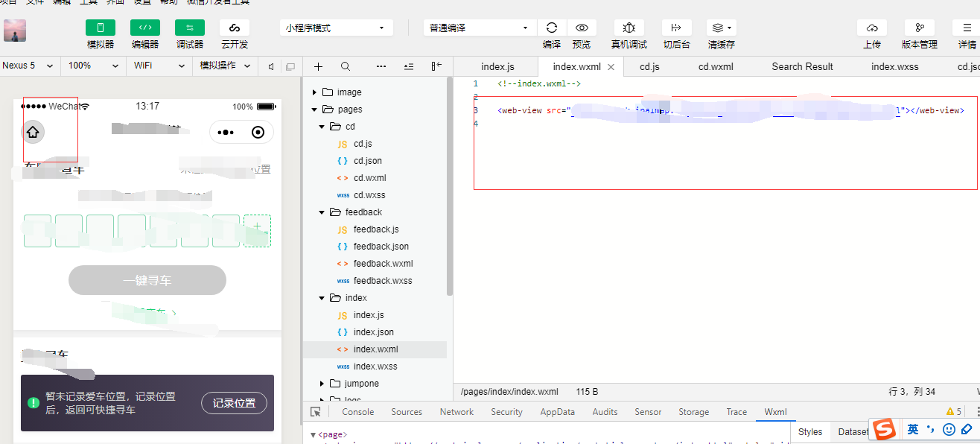
Task: Open the Console debugger tab
Action: click(x=358, y=412)
